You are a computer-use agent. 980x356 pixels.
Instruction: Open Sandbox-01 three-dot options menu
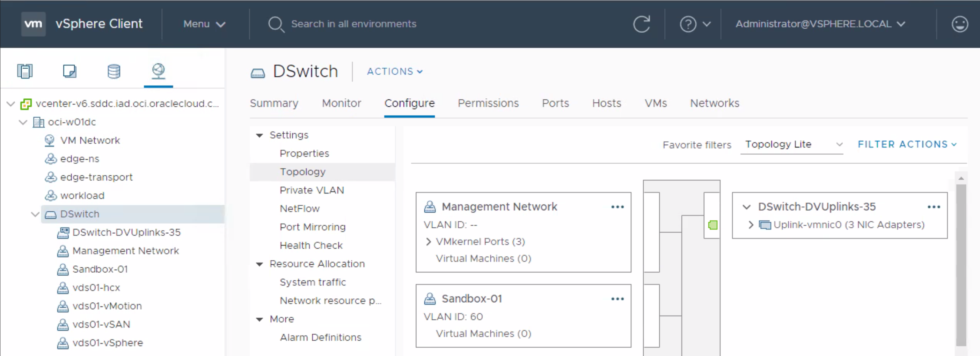tap(617, 299)
